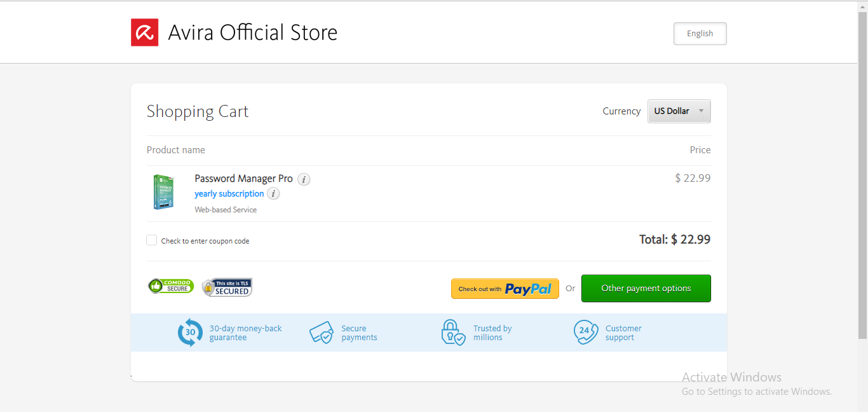The image size is (868, 412).
Task: Click the Trusted by millions text
Action: click(492, 333)
